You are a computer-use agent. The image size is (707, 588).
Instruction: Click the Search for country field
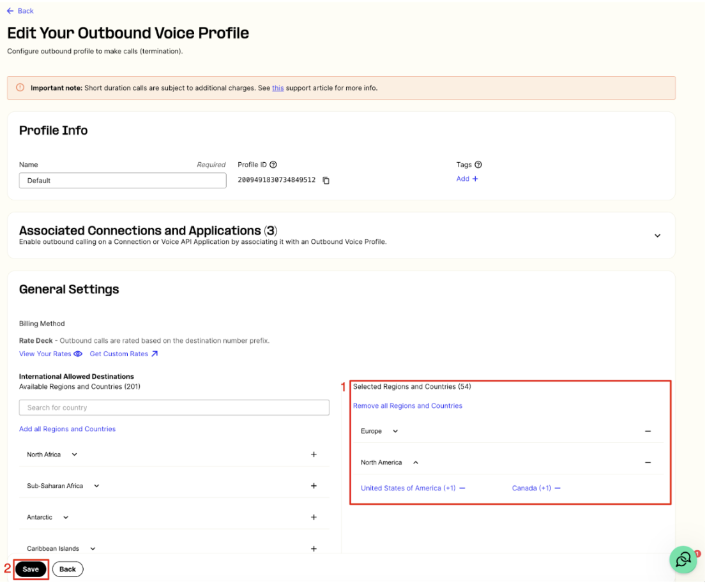174,407
